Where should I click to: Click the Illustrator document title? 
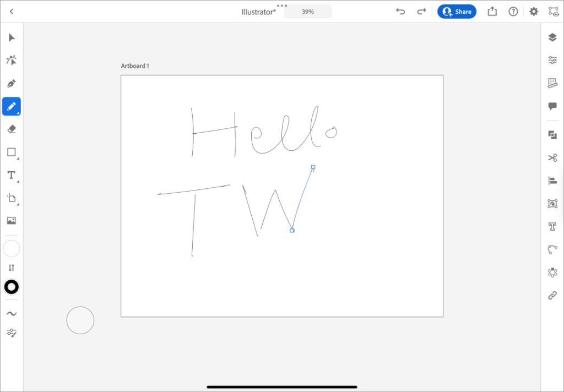259,12
